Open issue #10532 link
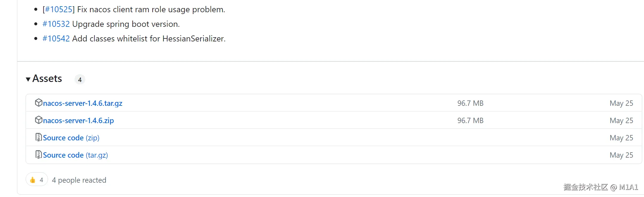 56,24
